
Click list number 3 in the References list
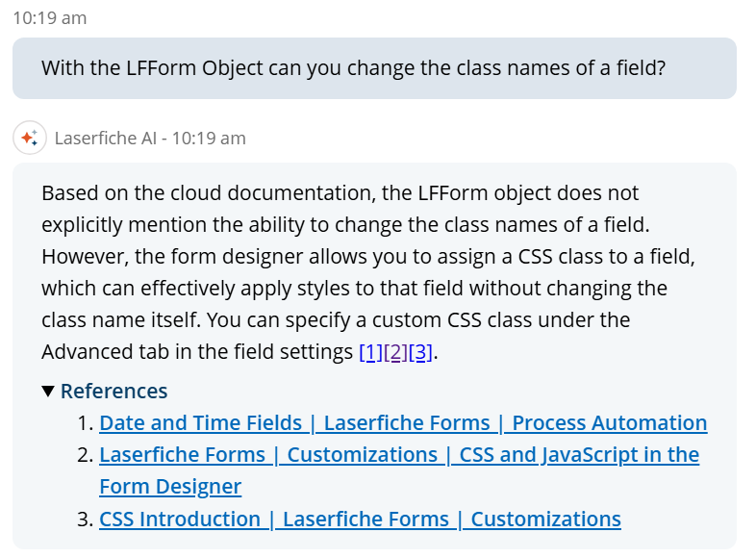[x=85, y=520]
